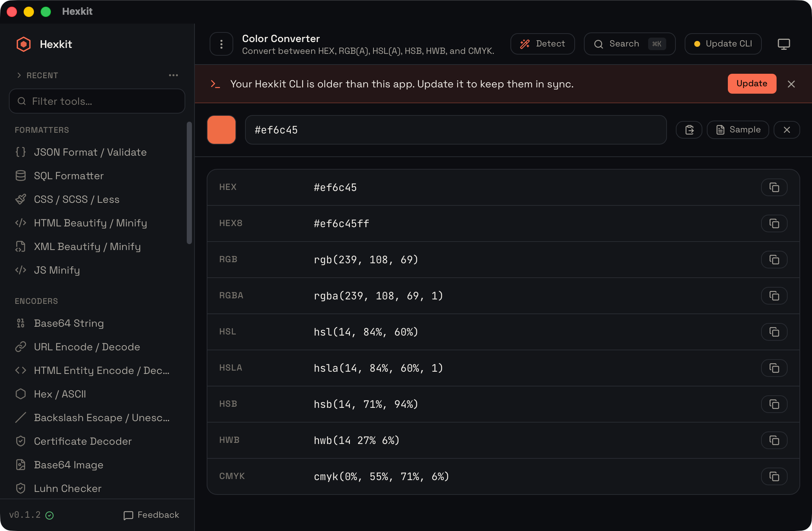Copy the HEX value
The width and height of the screenshot is (812, 531).
coord(774,187)
